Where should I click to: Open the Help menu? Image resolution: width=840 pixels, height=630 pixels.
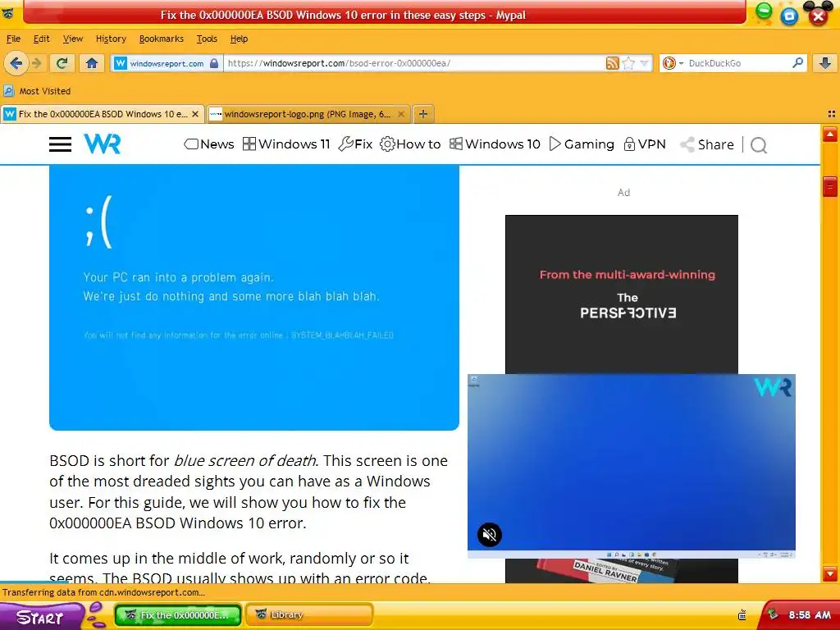click(x=239, y=39)
